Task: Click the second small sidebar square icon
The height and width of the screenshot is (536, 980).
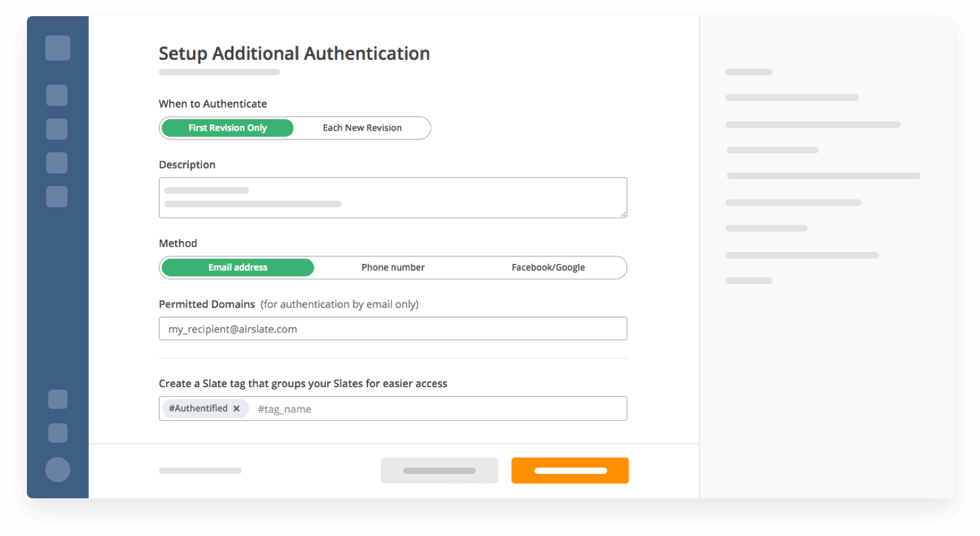Action: point(57,129)
